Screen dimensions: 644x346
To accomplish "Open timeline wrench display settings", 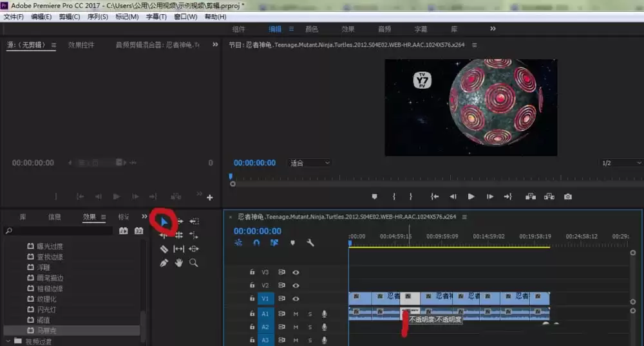I will pyautogui.click(x=310, y=243).
